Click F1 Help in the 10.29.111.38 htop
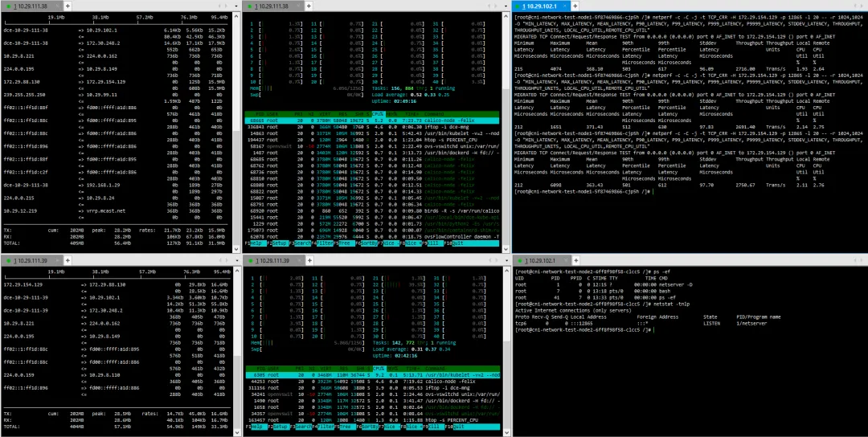 [x=256, y=243]
